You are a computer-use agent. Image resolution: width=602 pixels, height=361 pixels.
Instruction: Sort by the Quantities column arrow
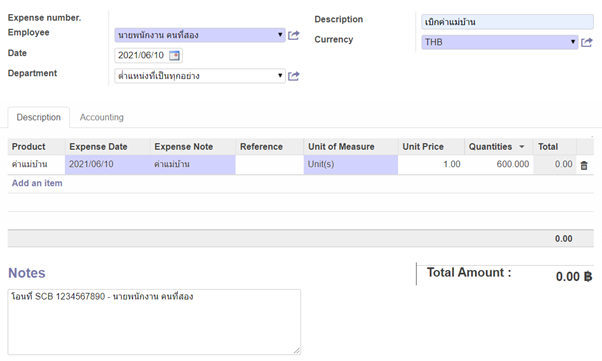click(522, 147)
